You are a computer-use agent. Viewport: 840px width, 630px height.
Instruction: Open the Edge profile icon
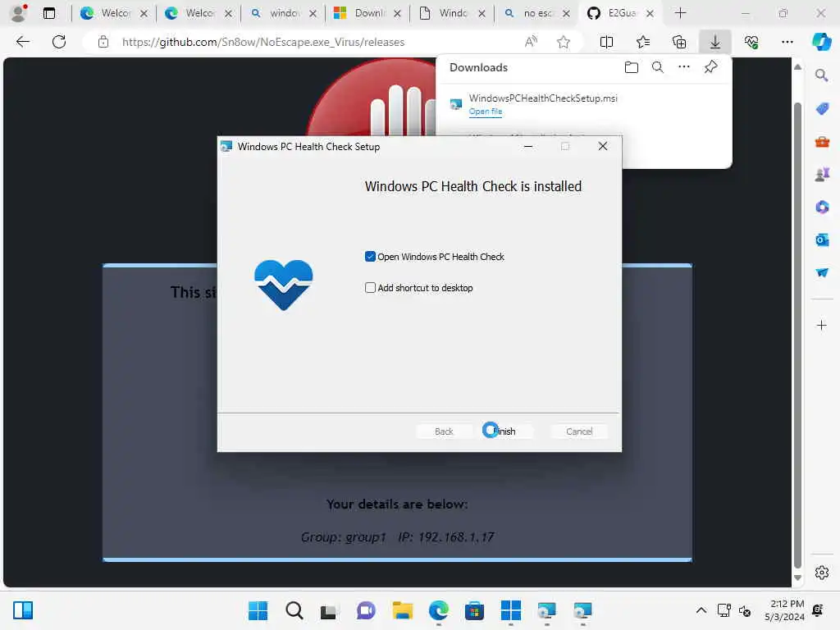[x=19, y=13]
